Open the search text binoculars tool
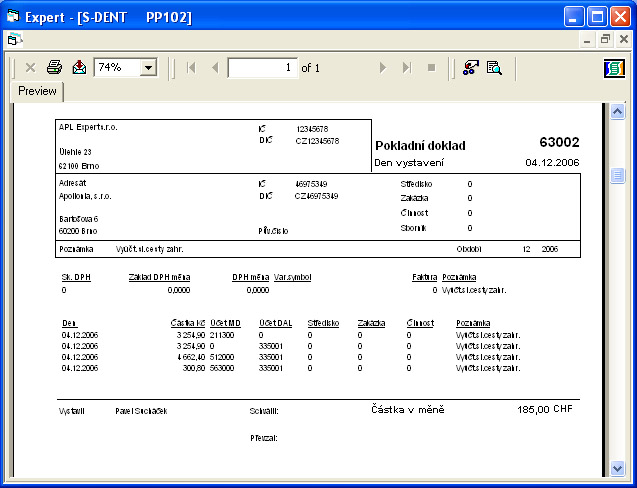 click(x=494, y=68)
